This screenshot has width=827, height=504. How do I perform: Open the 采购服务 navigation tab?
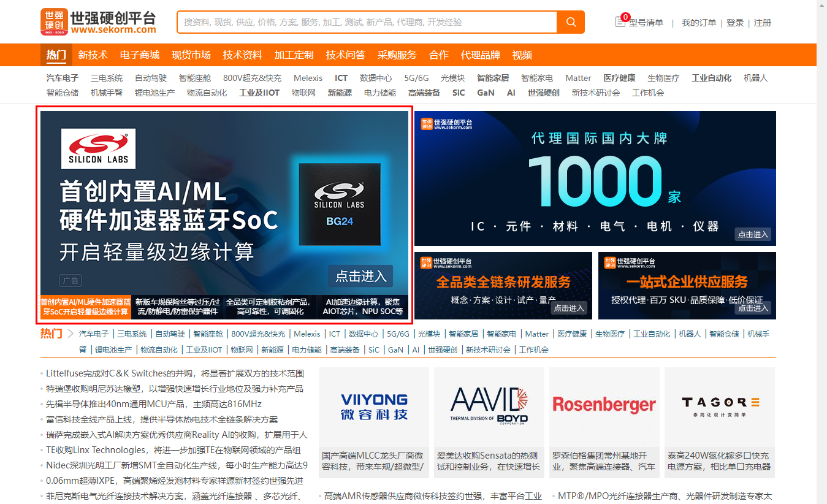tap(397, 55)
